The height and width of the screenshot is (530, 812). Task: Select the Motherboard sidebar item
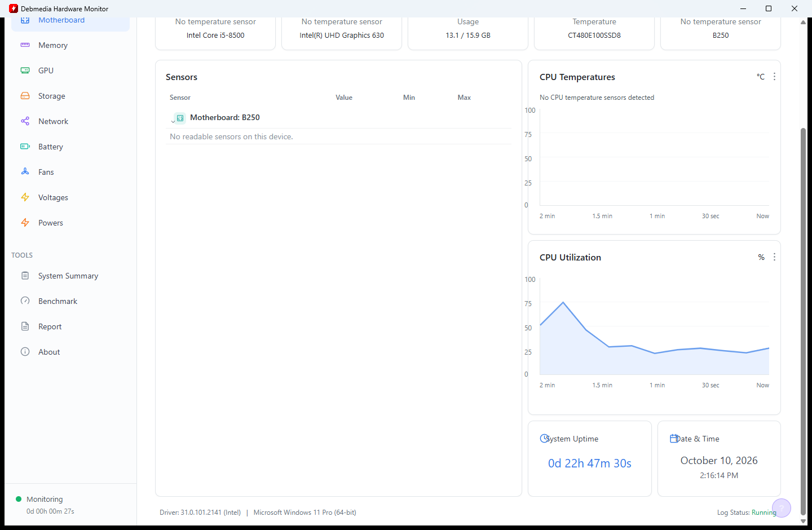click(x=70, y=21)
